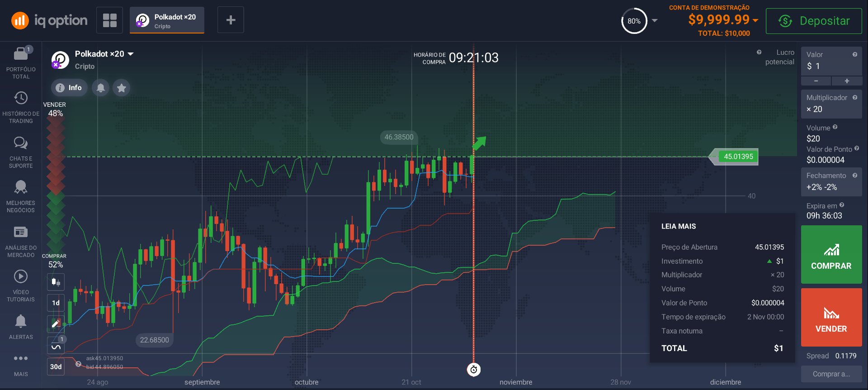Expand the dropdown arrow next to 80%
The width and height of the screenshot is (868, 390).
coord(655,21)
